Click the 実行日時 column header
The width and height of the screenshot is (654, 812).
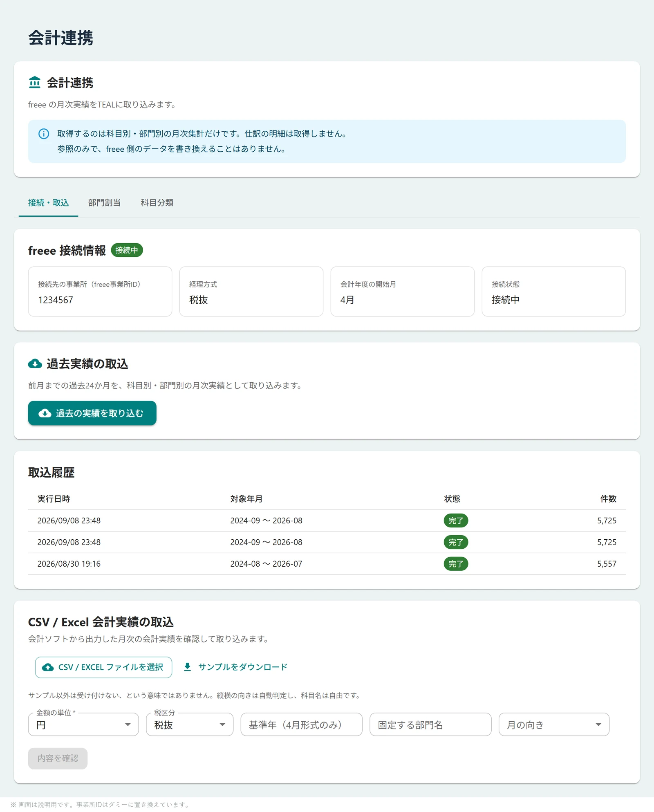pos(54,499)
